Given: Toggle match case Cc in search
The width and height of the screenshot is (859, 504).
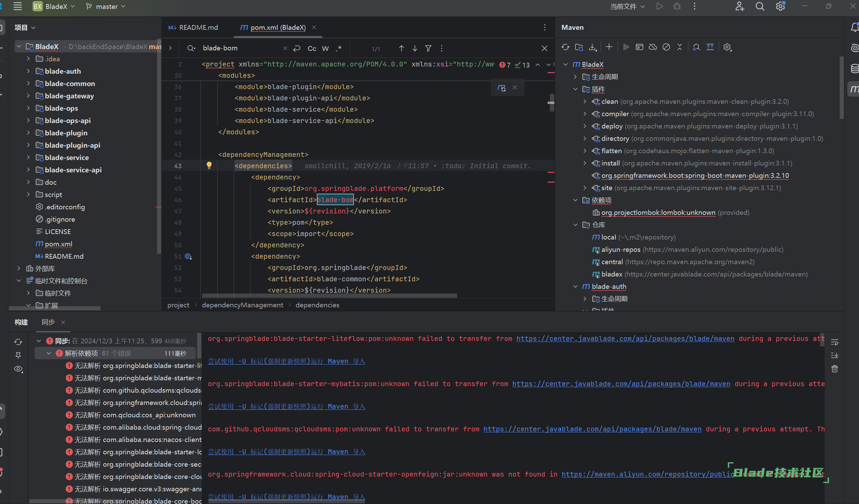Looking at the screenshot, I should pyautogui.click(x=312, y=48).
